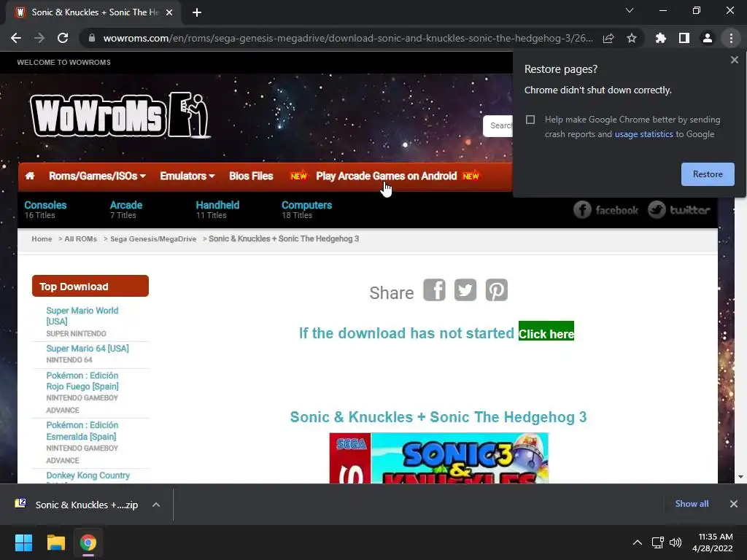Share on Pinterest using share icon

tap(496, 290)
